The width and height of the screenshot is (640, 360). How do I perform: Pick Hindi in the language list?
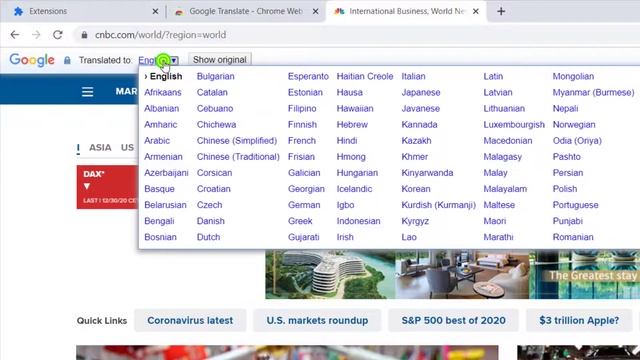click(x=347, y=140)
